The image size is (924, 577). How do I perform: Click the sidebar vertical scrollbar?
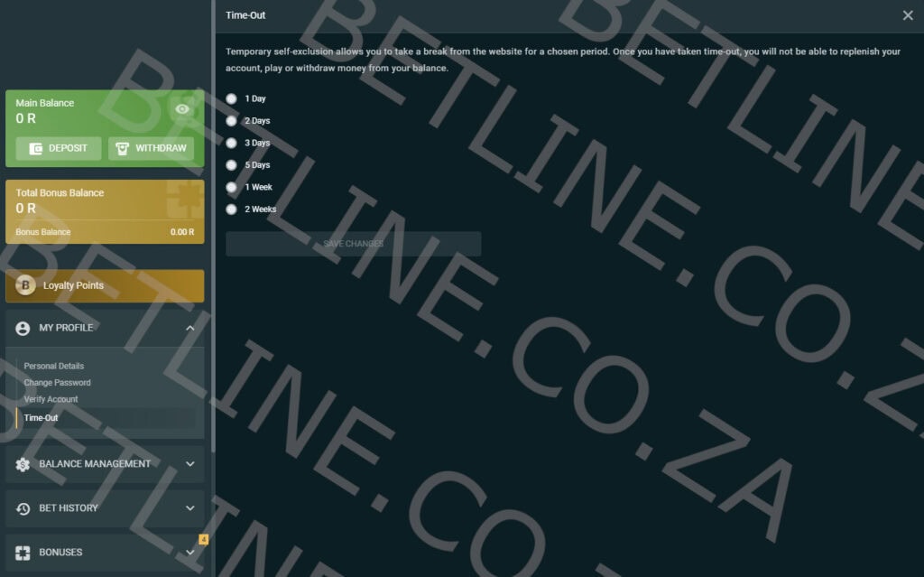click(213, 227)
